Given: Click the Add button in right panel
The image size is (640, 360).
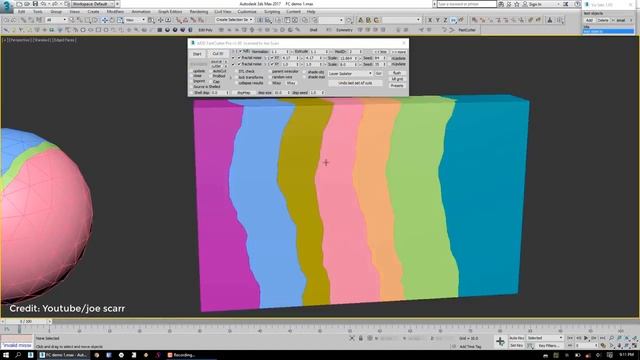Looking at the screenshot, I should [x=589, y=20].
